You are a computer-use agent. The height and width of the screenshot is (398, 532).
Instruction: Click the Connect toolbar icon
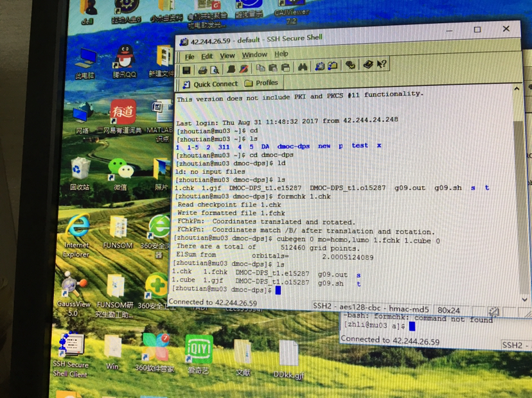click(x=231, y=69)
